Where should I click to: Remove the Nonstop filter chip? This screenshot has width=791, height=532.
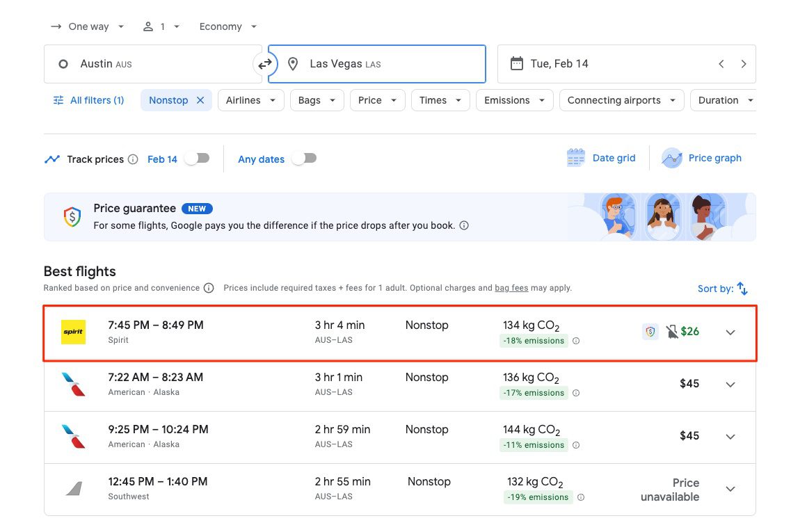tap(200, 99)
